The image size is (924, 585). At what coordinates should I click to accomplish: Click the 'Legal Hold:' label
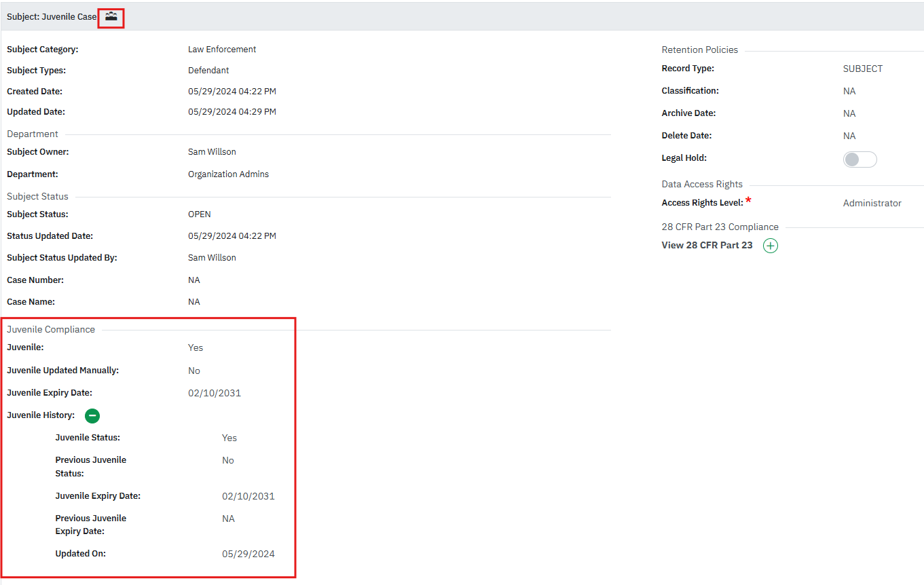coord(684,157)
